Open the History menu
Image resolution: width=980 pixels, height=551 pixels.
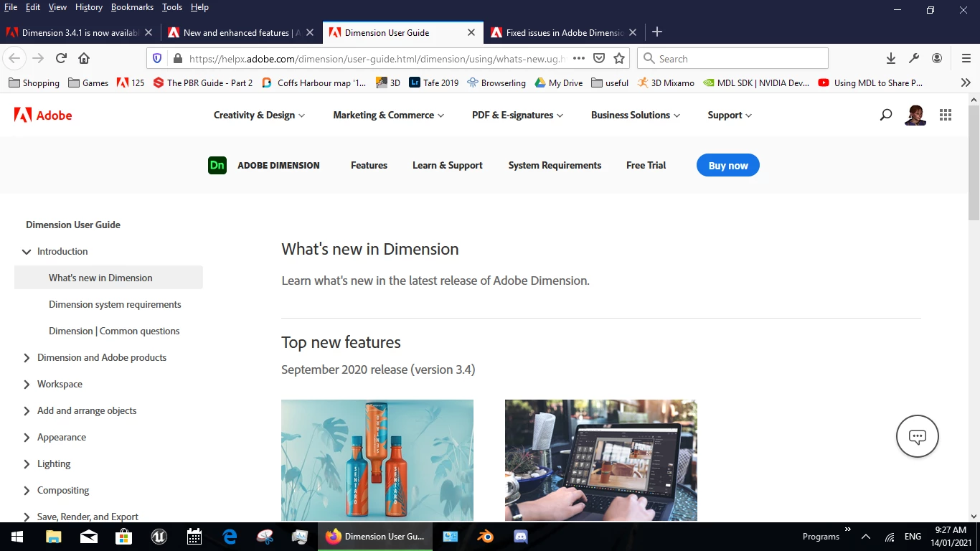[x=88, y=7]
